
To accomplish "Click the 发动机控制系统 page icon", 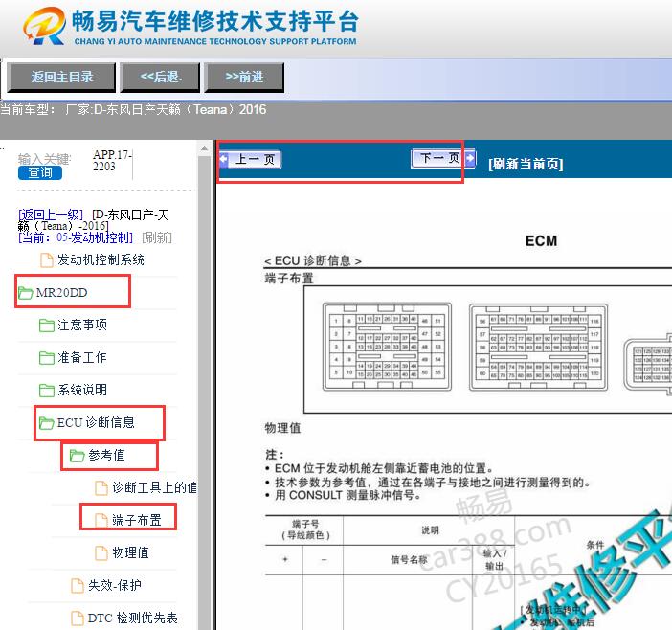I will (x=46, y=260).
